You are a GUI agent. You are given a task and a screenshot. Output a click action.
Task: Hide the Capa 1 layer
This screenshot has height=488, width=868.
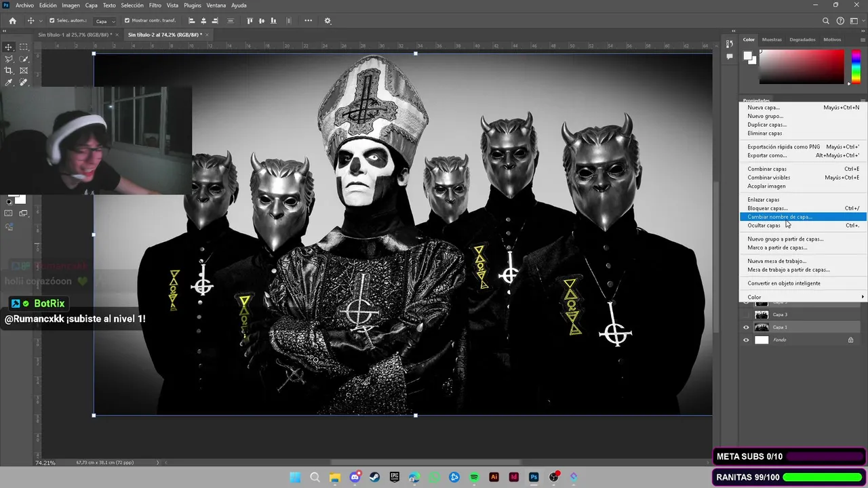[747, 327]
